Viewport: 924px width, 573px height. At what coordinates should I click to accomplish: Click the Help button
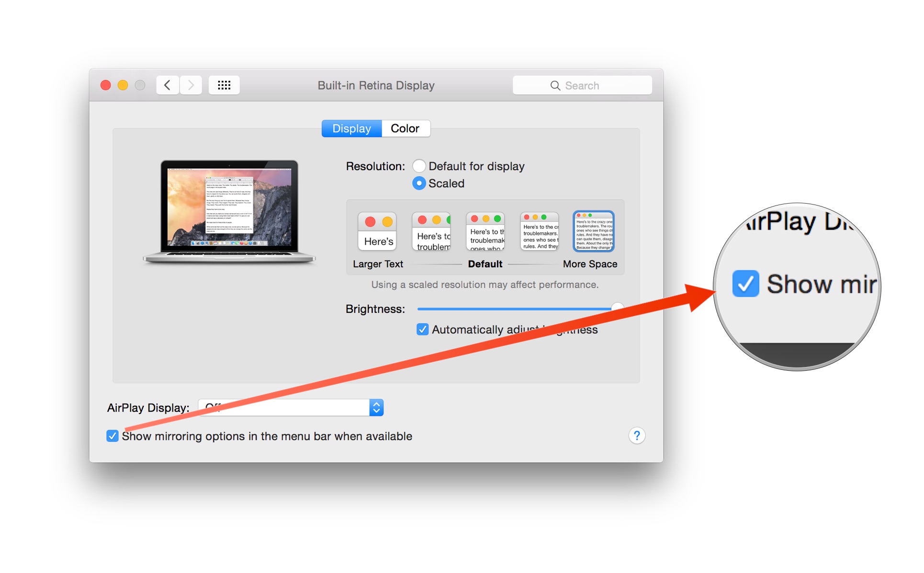(637, 435)
